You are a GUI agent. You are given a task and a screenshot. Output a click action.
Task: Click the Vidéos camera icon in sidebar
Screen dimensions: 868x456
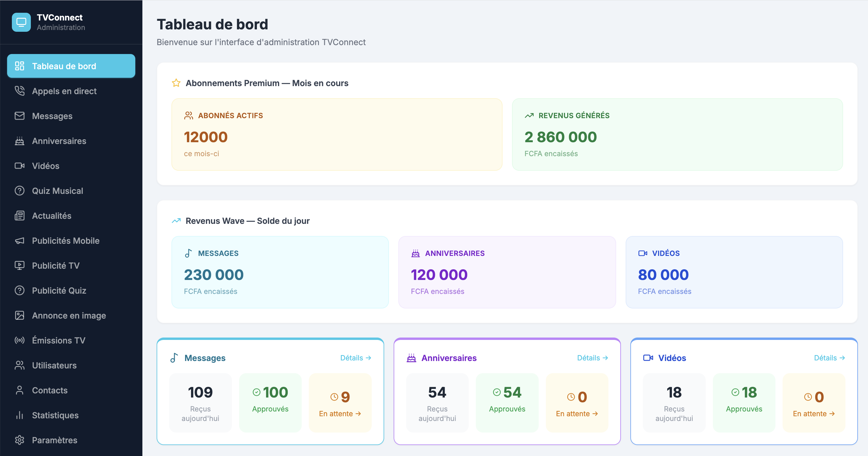click(x=20, y=166)
